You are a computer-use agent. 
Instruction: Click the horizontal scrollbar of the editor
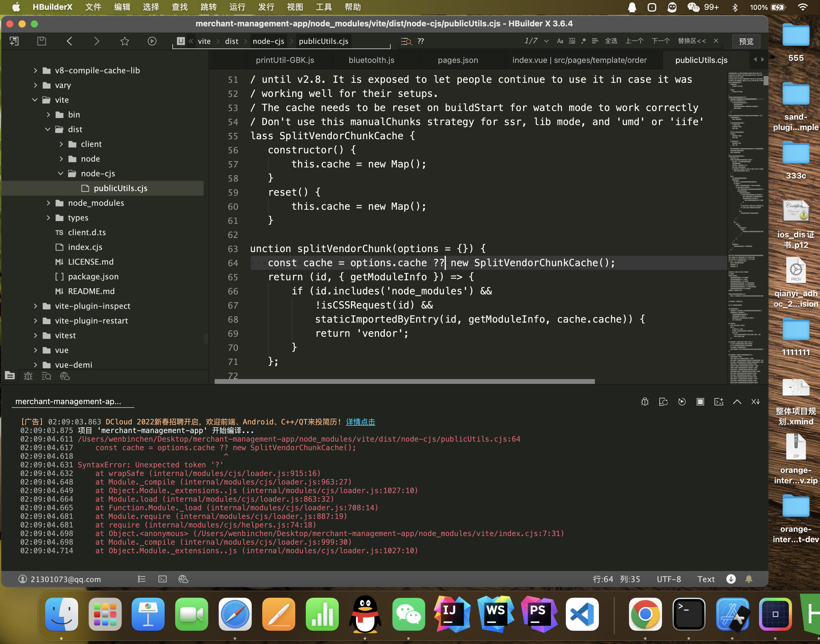click(x=404, y=381)
